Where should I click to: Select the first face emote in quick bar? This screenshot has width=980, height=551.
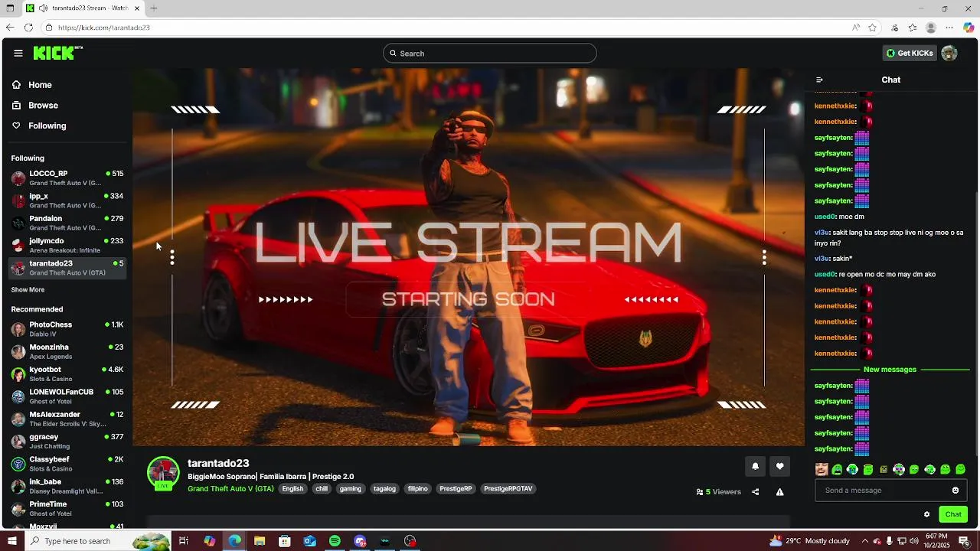(822, 470)
